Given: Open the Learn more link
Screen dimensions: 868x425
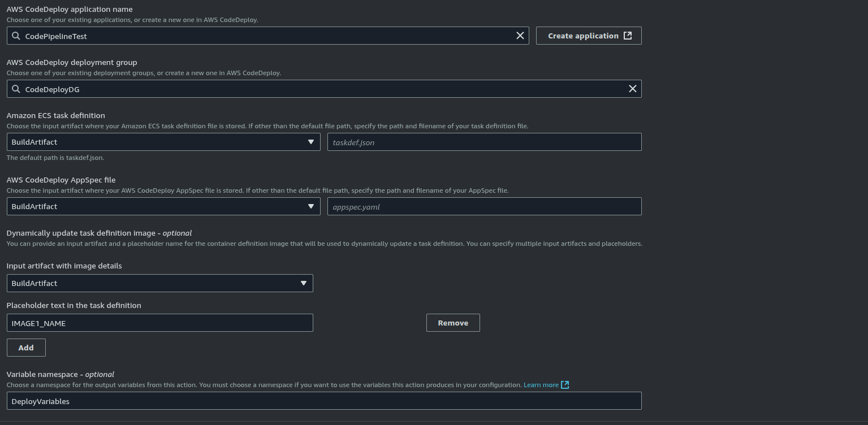Looking at the screenshot, I should pyautogui.click(x=541, y=385).
